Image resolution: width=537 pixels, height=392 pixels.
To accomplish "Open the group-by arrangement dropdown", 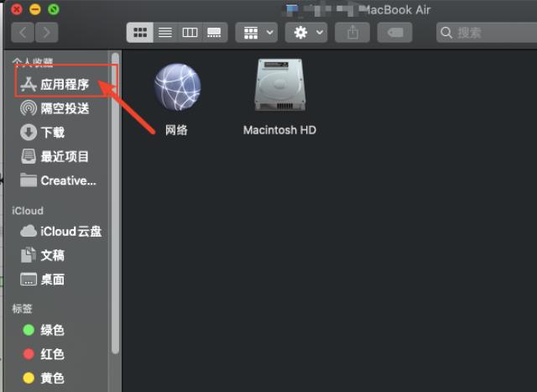I will click(x=256, y=33).
